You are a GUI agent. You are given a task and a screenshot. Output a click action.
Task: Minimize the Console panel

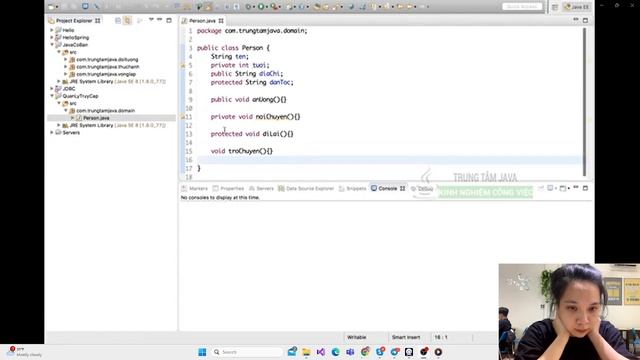[x=576, y=188]
